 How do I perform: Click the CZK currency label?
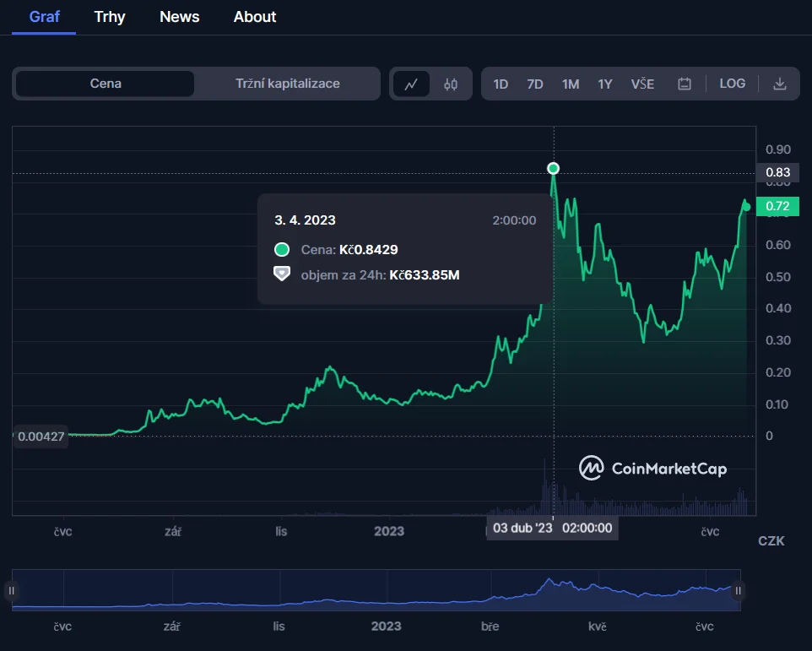(771, 541)
